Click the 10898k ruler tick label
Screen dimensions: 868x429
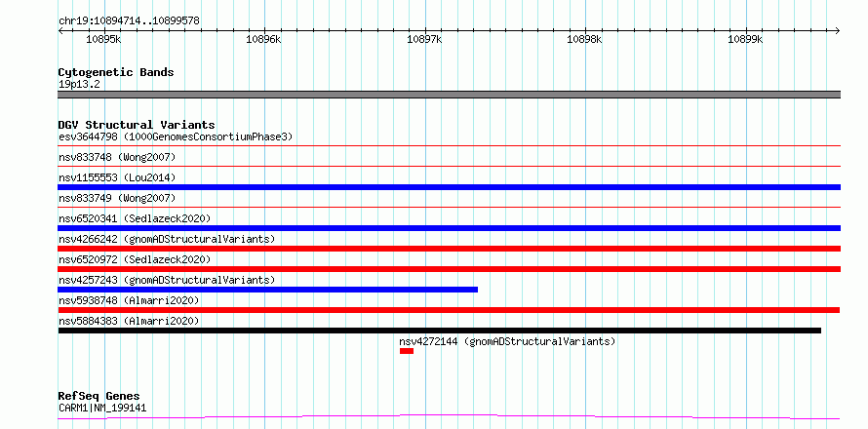point(584,39)
